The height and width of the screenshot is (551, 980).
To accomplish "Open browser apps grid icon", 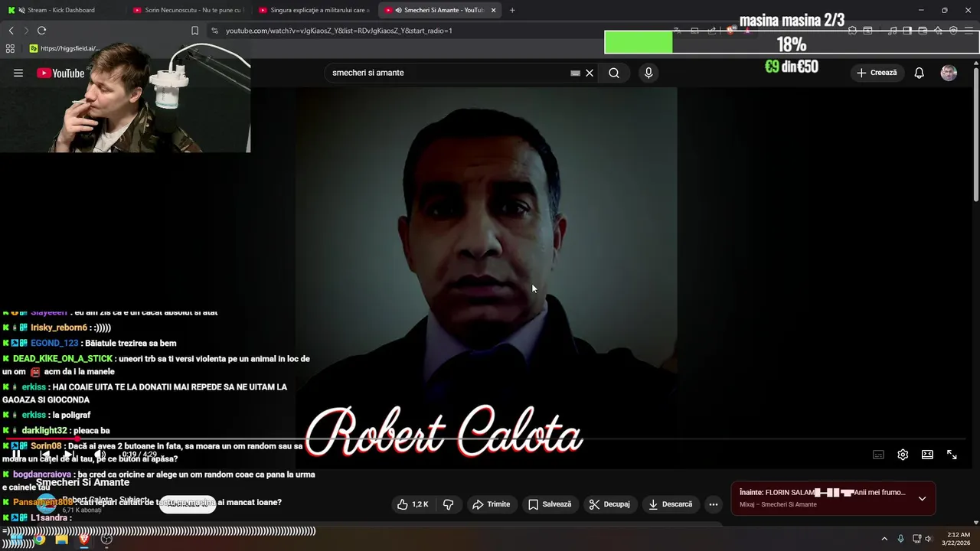I will pyautogui.click(x=10, y=48).
